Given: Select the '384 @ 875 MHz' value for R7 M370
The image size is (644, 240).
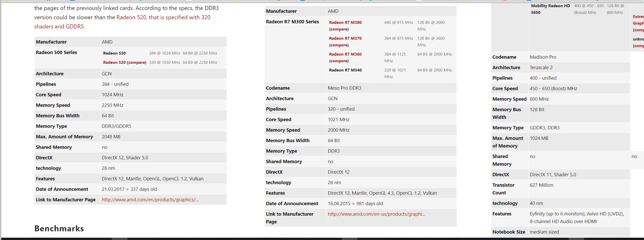Looking at the screenshot, I should tap(399, 38).
